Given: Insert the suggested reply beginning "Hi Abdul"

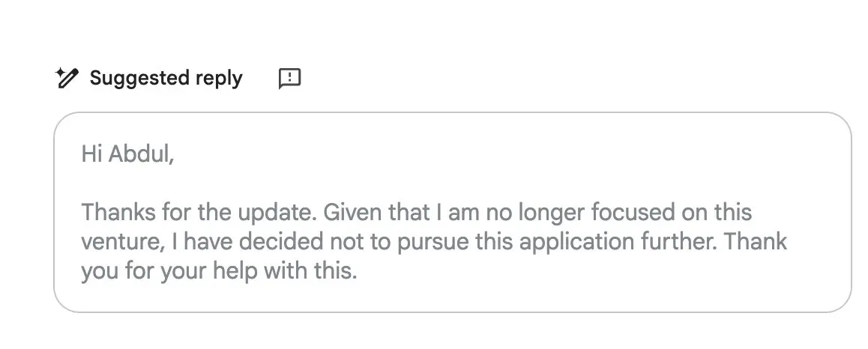Looking at the screenshot, I should click(452, 213).
